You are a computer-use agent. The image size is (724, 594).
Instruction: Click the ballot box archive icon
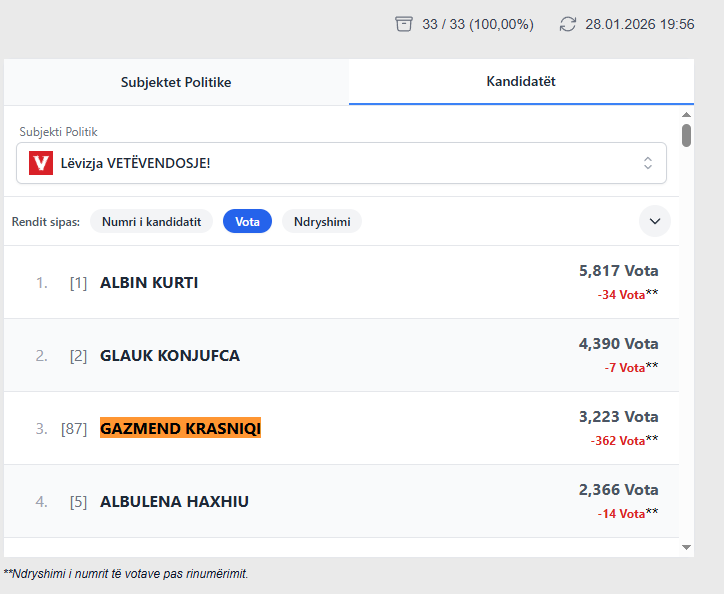(x=404, y=24)
